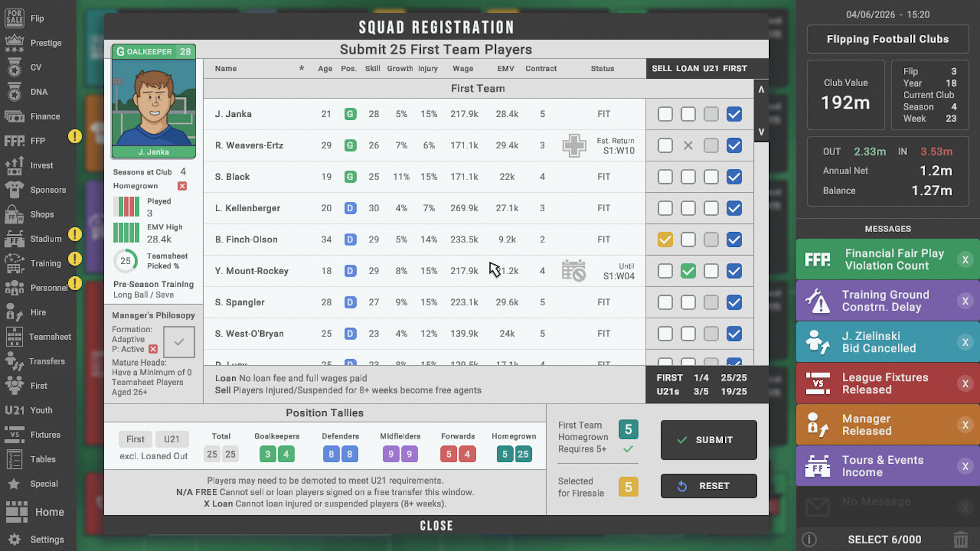Untick the Sell checkbox for B. Finch-Olson

[x=665, y=240]
